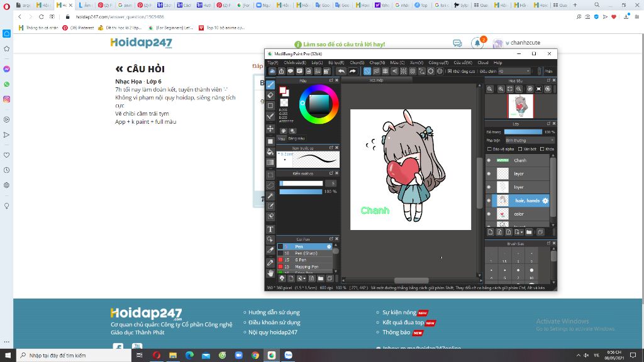The image size is (644, 362).
Task: Select the G Pen brush
Action: point(304,260)
